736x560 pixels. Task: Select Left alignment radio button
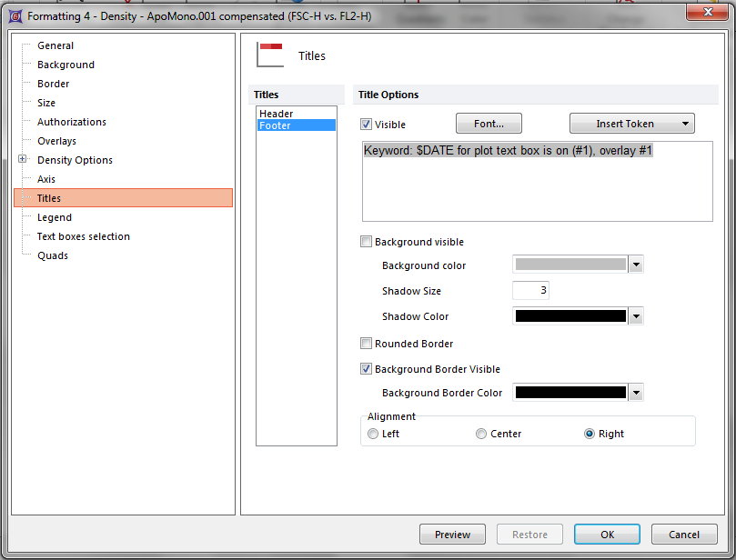point(373,434)
